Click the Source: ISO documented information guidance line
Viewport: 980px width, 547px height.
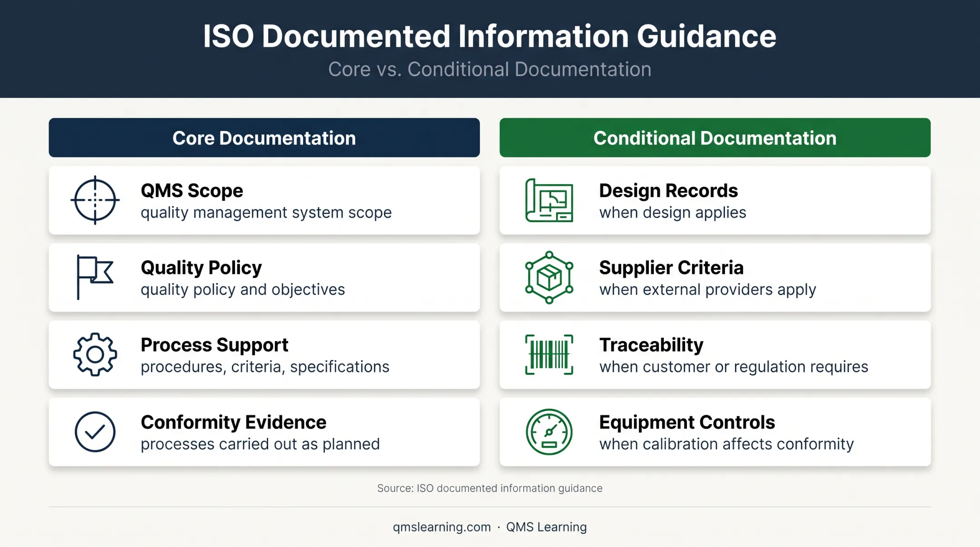490,488
